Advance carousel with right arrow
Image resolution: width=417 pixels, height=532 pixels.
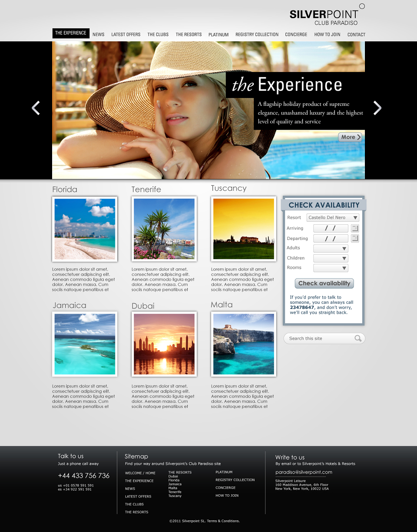coord(377,108)
